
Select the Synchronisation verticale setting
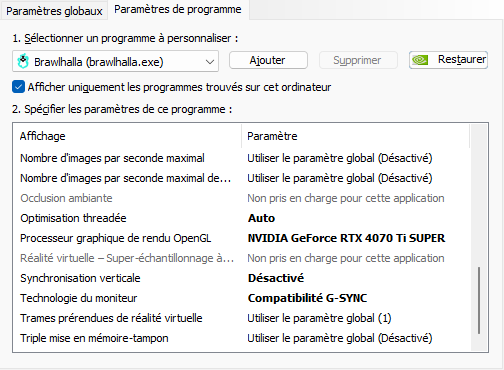242,278
